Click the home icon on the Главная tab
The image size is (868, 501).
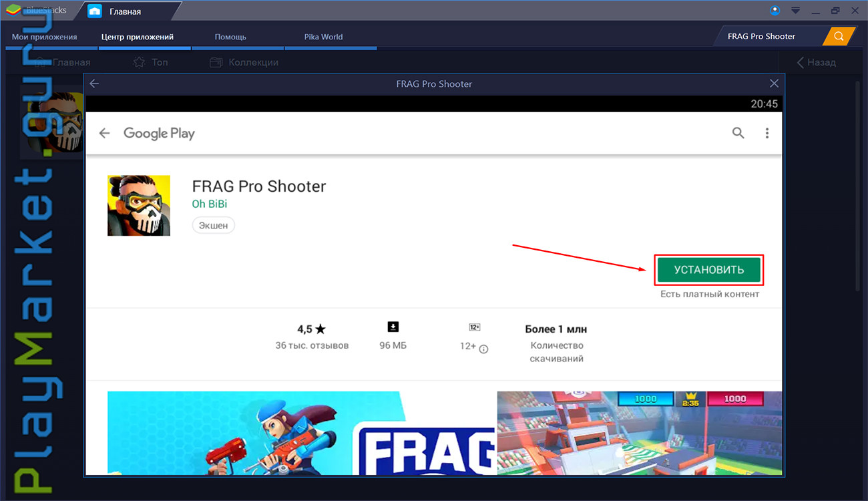pyautogui.click(x=95, y=11)
